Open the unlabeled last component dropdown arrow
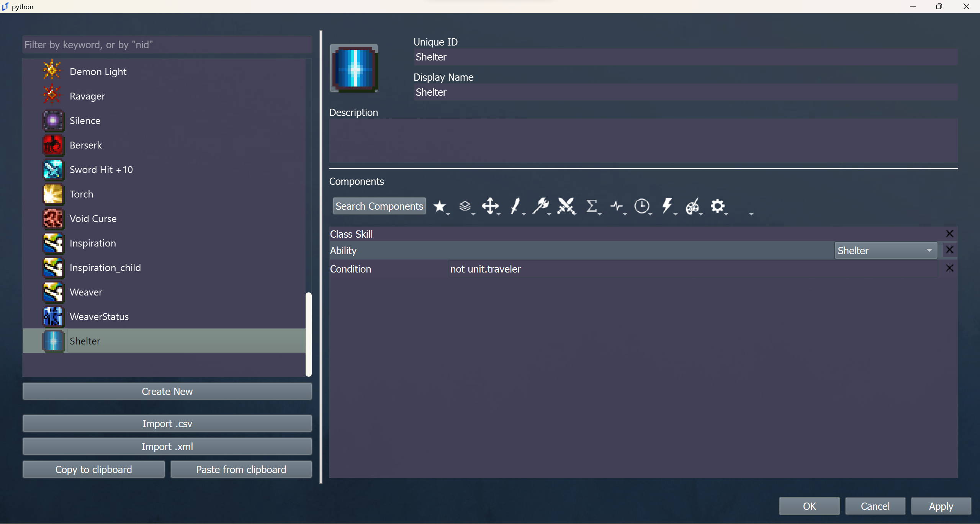The height and width of the screenshot is (524, 980). (751, 214)
